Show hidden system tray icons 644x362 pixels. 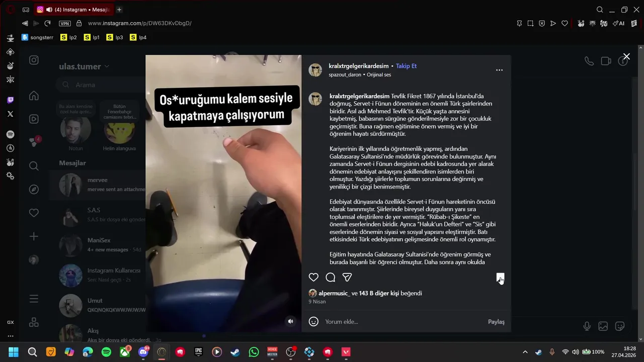[x=525, y=352]
